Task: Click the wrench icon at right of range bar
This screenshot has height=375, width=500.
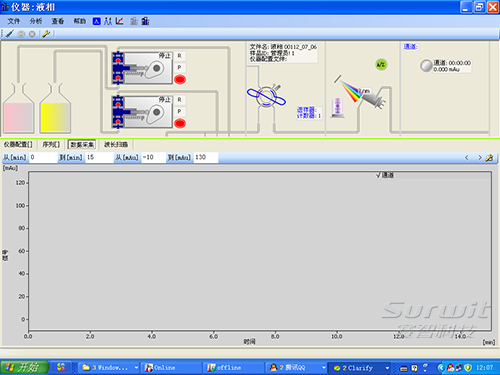Action: coord(489,158)
